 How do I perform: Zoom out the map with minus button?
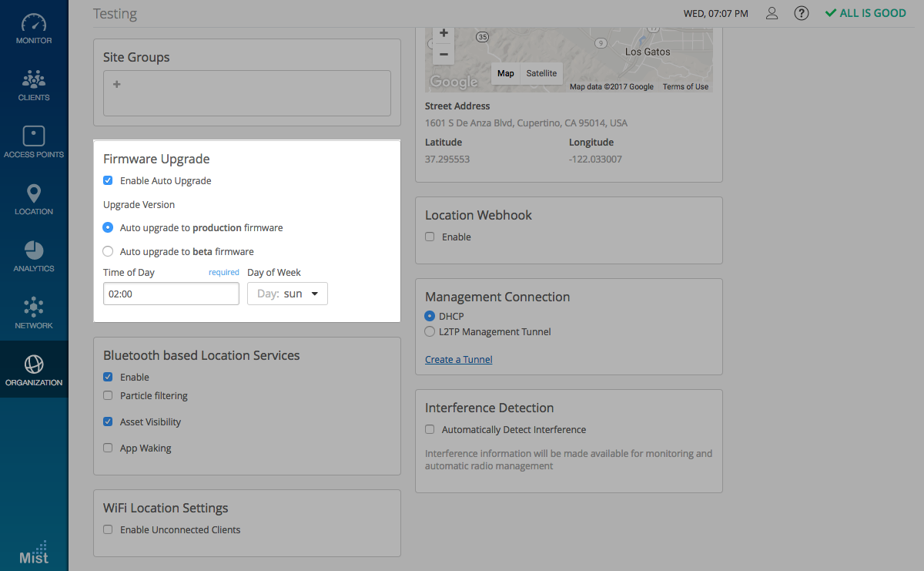[443, 54]
